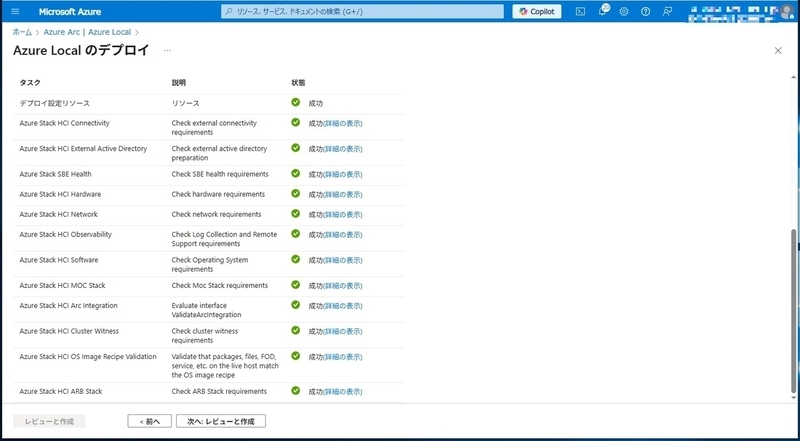Image resolution: width=800 pixels, height=441 pixels.
Task: Open the help question mark icon
Action: coord(645,11)
